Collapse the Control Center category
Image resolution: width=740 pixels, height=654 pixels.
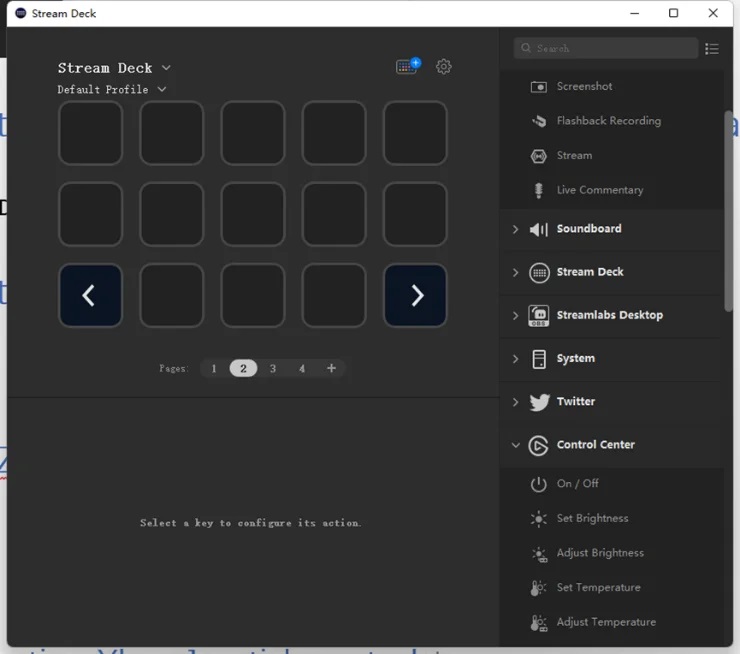click(515, 445)
